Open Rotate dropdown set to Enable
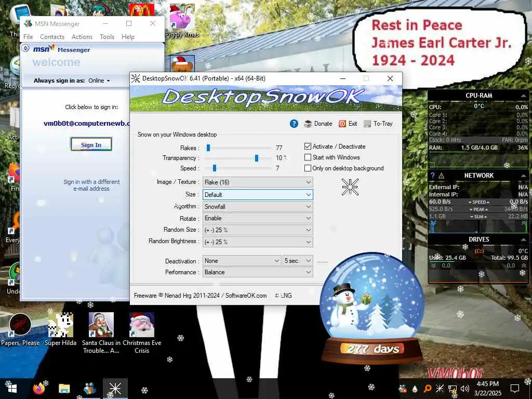 pyautogui.click(x=258, y=218)
